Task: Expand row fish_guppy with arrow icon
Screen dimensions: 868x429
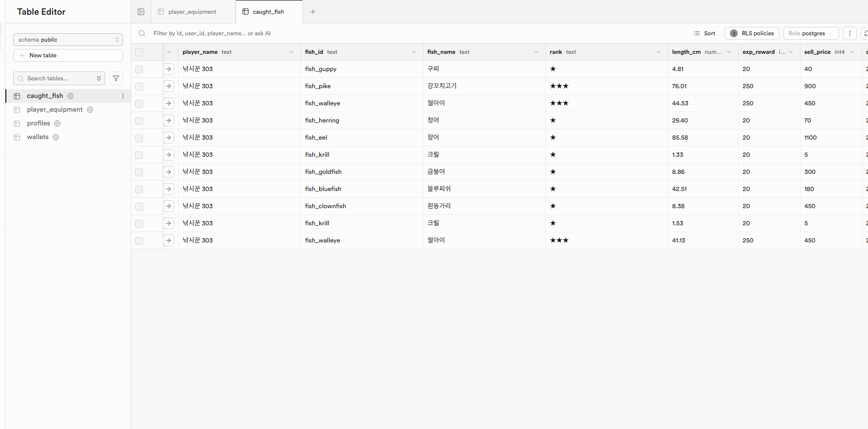Action: (x=168, y=69)
